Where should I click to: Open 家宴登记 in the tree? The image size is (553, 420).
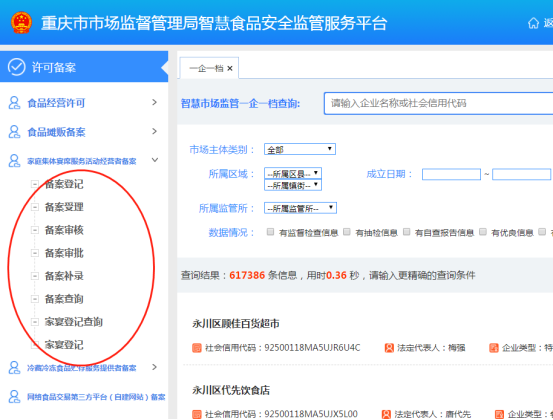(64, 345)
